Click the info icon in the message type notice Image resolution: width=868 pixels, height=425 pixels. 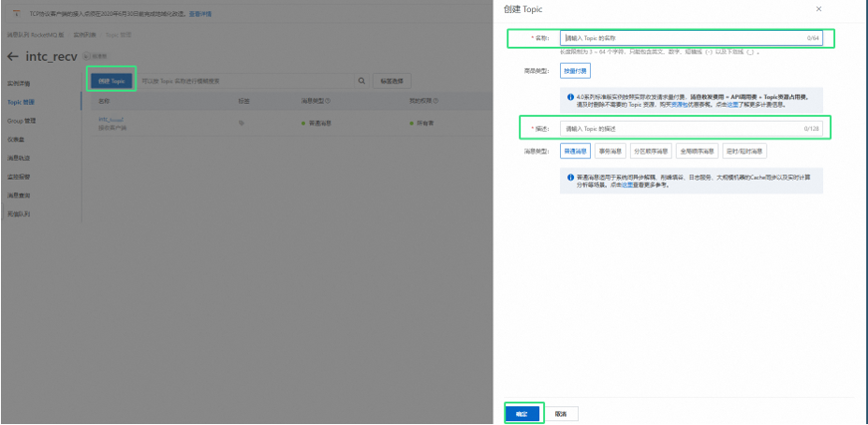[570, 177]
